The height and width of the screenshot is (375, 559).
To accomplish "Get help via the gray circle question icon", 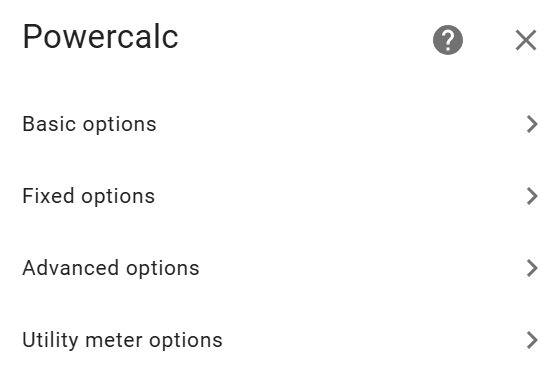I will click(448, 40).
